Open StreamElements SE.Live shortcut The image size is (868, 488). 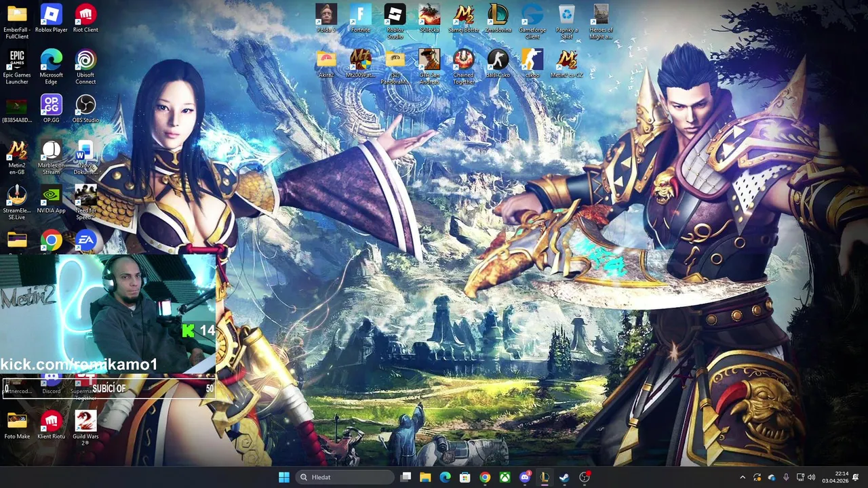tap(17, 203)
